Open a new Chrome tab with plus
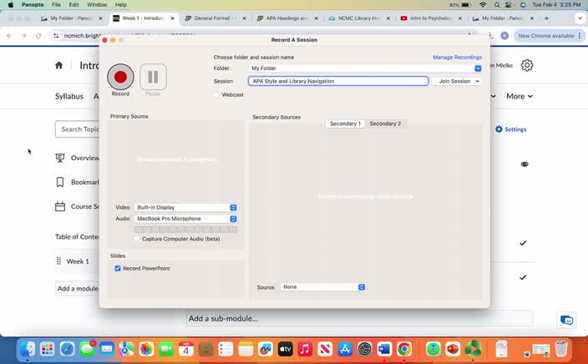The height and width of the screenshot is (364, 588). pyautogui.click(x=546, y=18)
